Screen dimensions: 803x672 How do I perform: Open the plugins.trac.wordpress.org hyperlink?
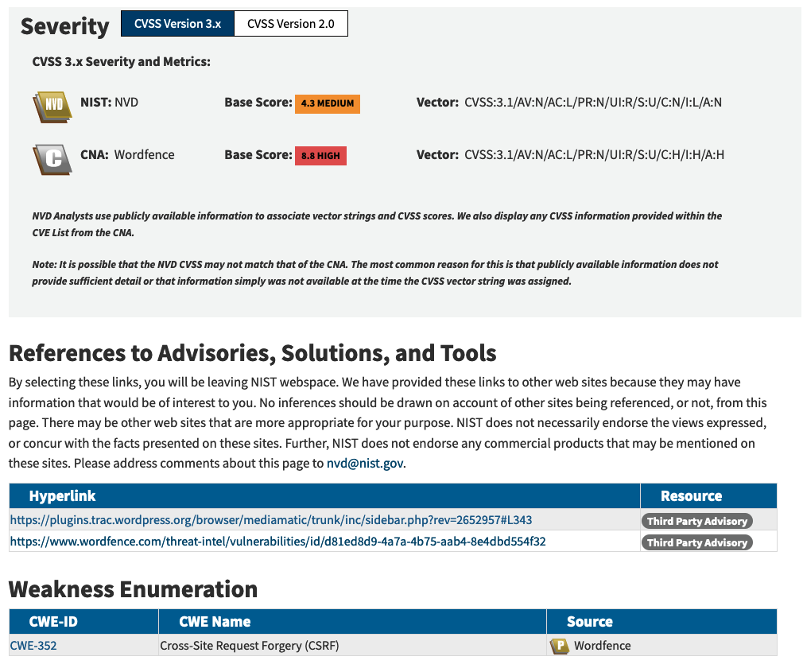[x=270, y=520]
